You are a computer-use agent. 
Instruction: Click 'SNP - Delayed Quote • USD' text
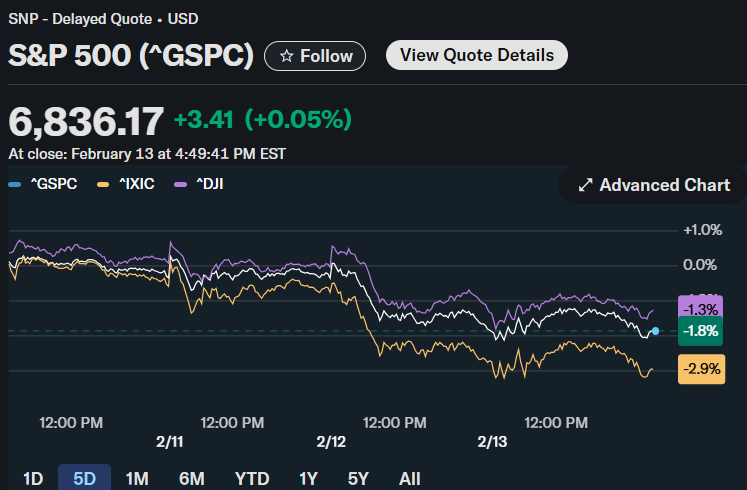pos(103,19)
